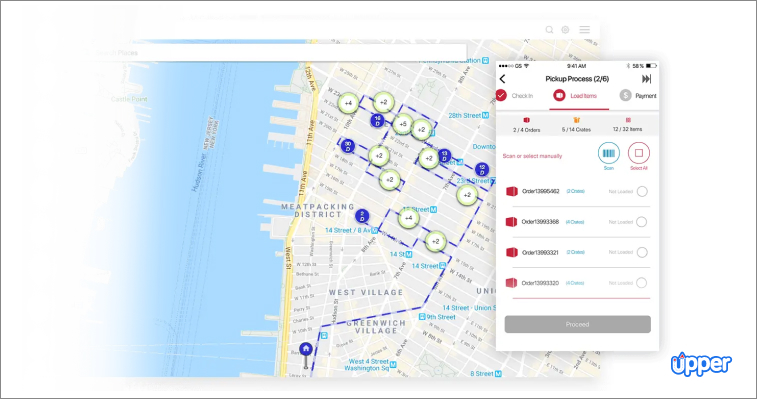This screenshot has height=399, width=757.
Task: Open the hamburger menu above the map
Action: (585, 30)
